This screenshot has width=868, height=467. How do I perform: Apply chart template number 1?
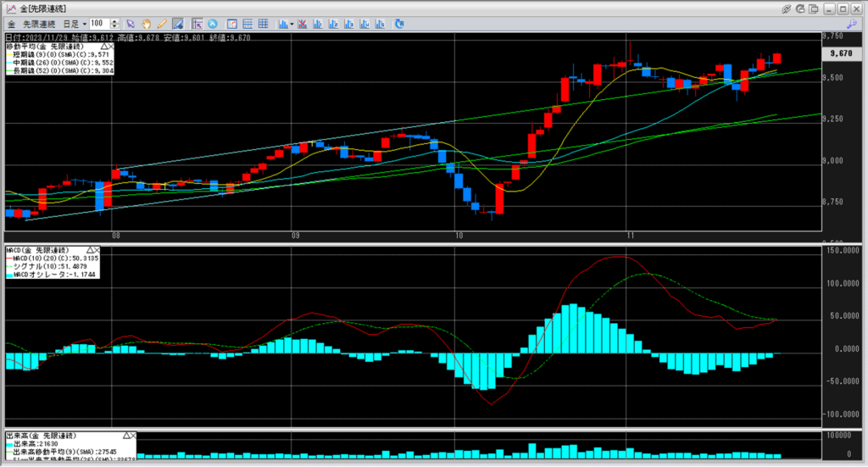pos(318,24)
